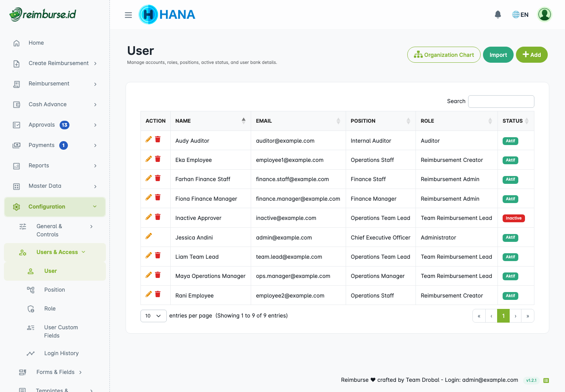This screenshot has width=565, height=392.
Task: Focus the Search input field
Action: (x=501, y=101)
